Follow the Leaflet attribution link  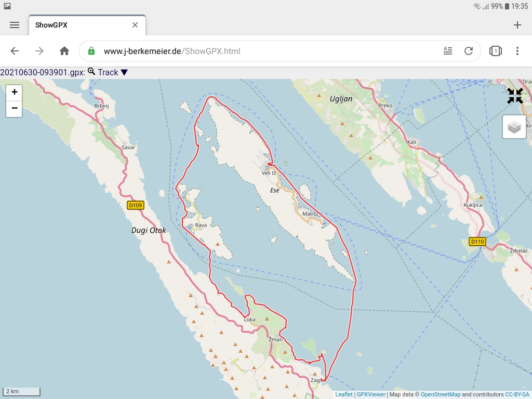[x=343, y=393]
